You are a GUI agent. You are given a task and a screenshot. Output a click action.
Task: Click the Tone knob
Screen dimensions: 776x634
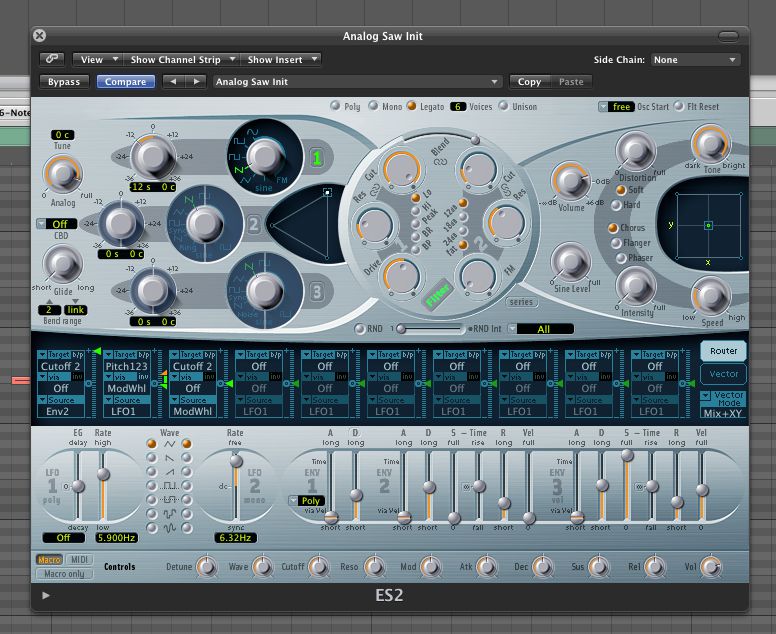711,144
